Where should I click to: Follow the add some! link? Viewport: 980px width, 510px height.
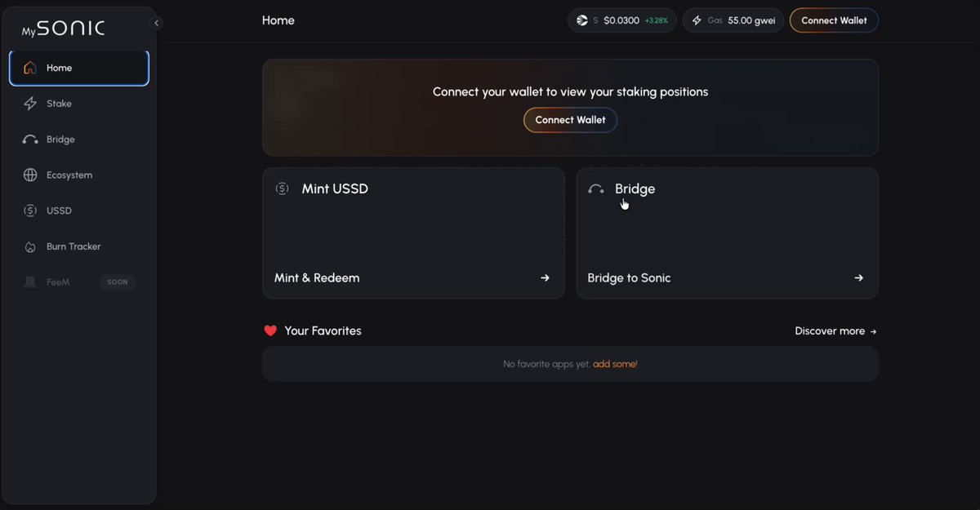[615, 364]
